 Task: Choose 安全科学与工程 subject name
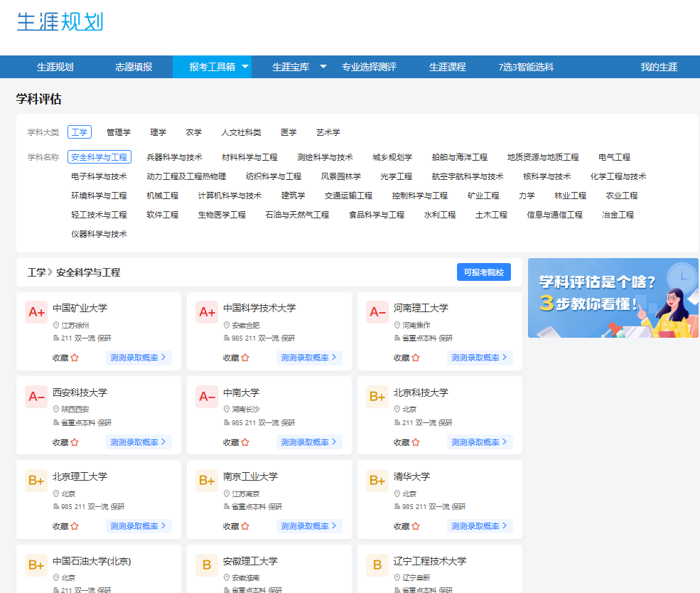(99, 156)
